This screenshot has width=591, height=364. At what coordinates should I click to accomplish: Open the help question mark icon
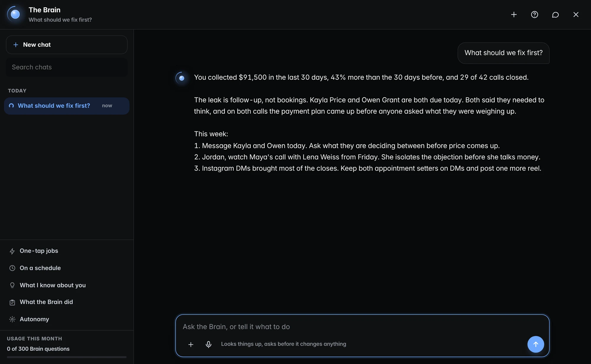(535, 14)
